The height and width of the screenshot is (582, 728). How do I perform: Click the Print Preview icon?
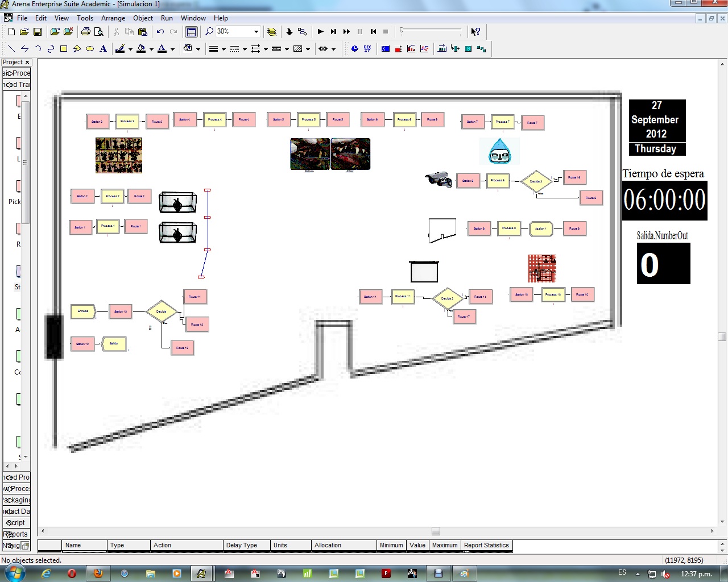99,32
